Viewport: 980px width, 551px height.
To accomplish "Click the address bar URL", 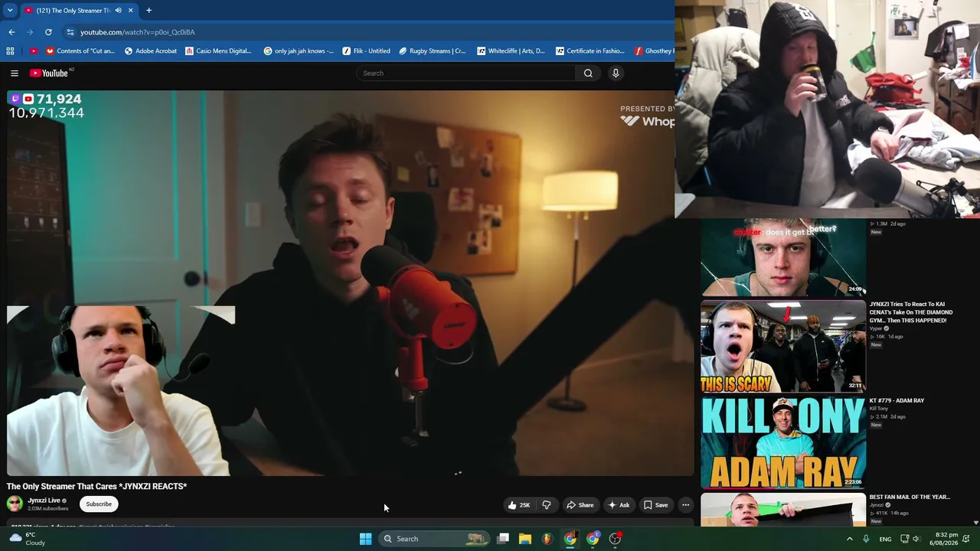I will coord(138,32).
